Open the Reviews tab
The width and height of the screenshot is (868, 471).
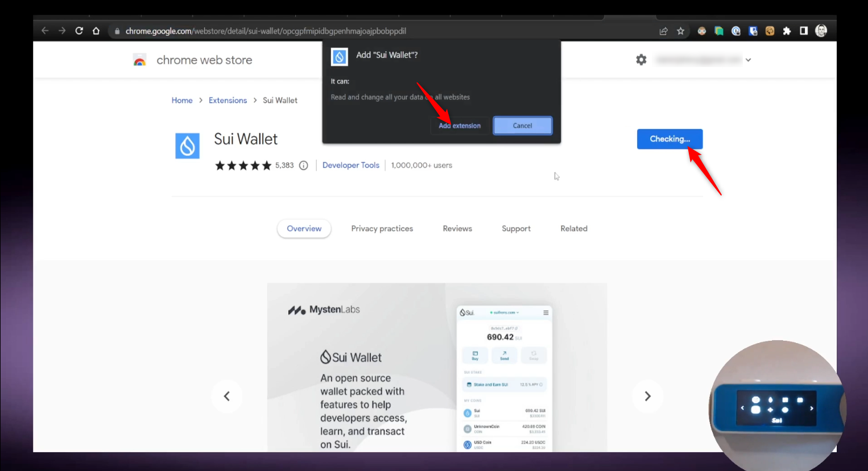457,229
